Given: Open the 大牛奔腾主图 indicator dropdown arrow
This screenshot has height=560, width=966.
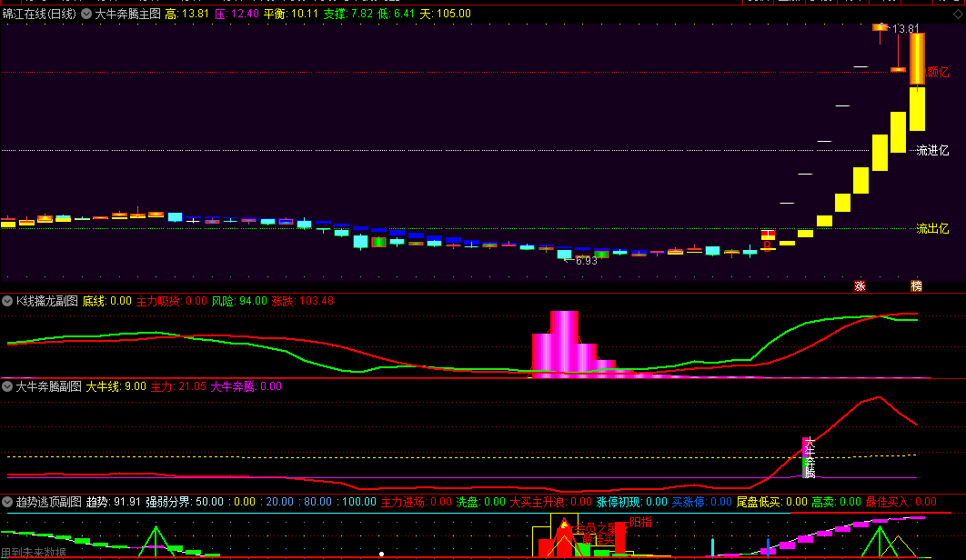Looking at the screenshot, I should pyautogui.click(x=86, y=14).
